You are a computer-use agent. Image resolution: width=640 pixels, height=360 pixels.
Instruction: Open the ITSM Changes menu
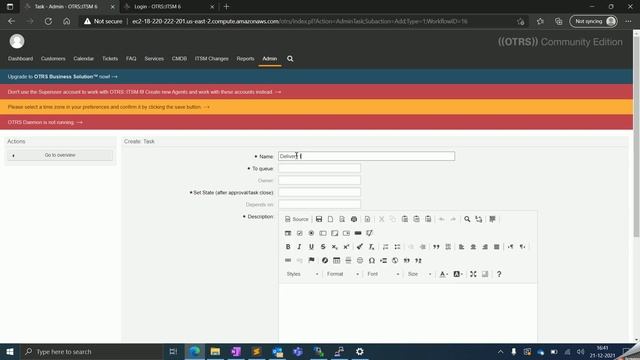tap(211, 59)
